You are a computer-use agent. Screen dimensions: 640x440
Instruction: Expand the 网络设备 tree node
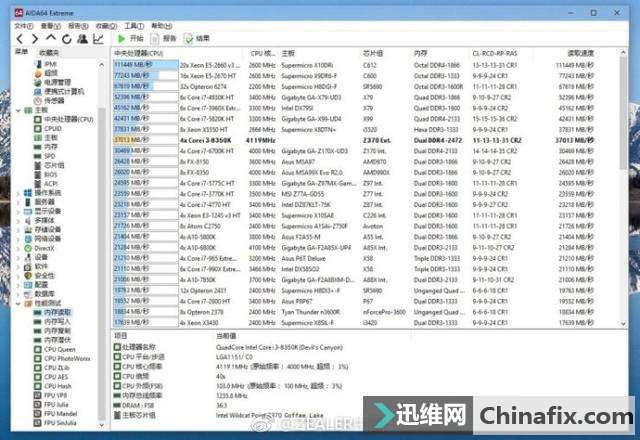coord(18,239)
